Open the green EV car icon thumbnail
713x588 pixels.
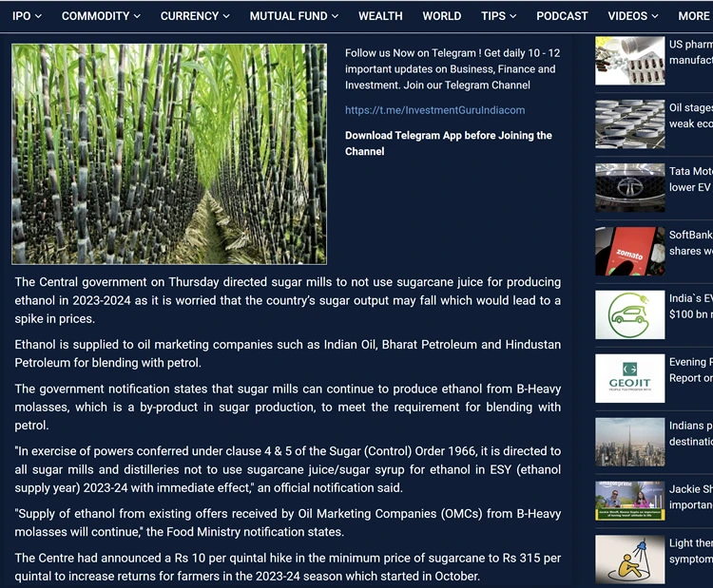click(629, 315)
